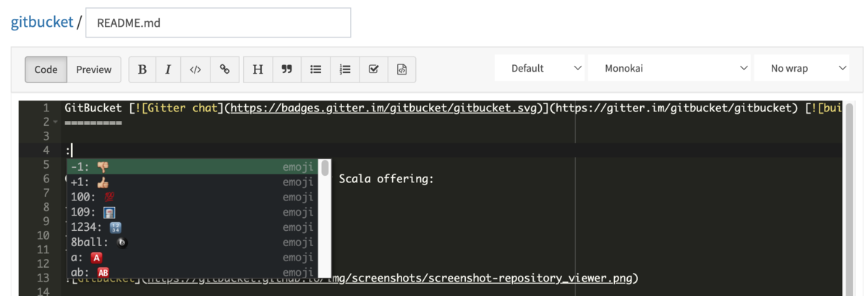Insert inline code formatting

click(x=195, y=69)
